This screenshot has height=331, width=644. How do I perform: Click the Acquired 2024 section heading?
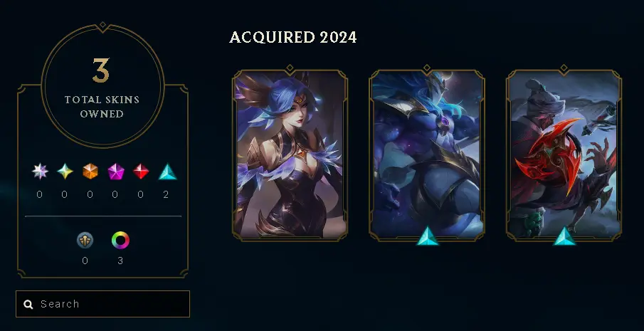coord(293,37)
